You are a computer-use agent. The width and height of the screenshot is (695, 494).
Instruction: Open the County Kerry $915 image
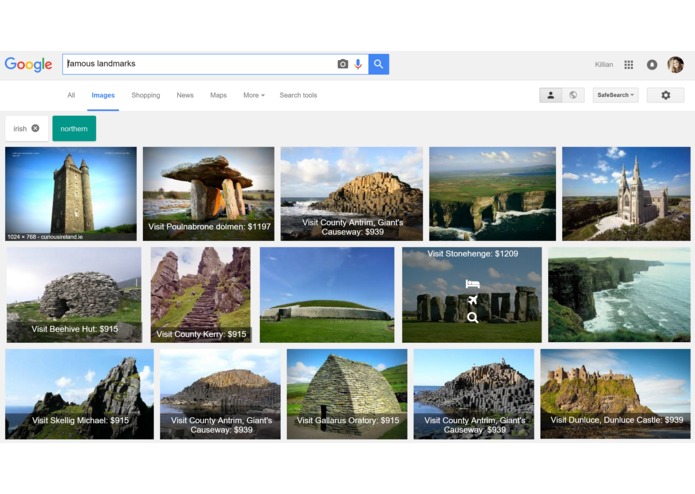(x=201, y=295)
